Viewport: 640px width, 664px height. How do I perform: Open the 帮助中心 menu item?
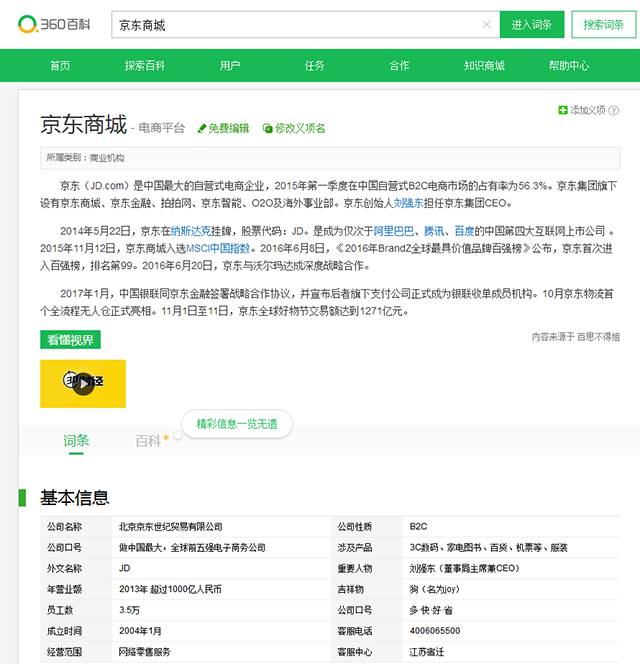tap(569, 65)
